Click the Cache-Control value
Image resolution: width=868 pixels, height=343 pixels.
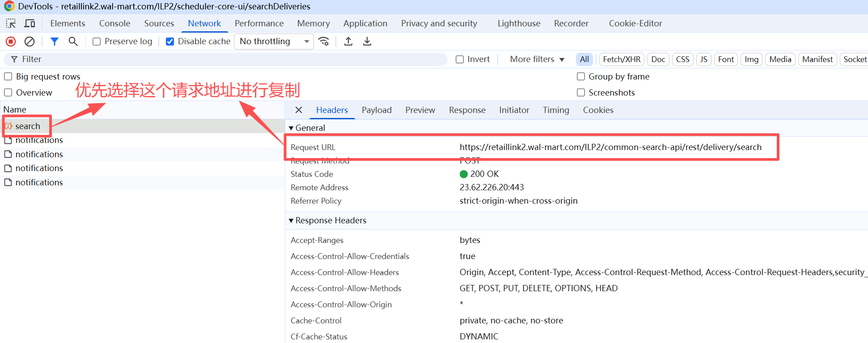click(x=512, y=320)
